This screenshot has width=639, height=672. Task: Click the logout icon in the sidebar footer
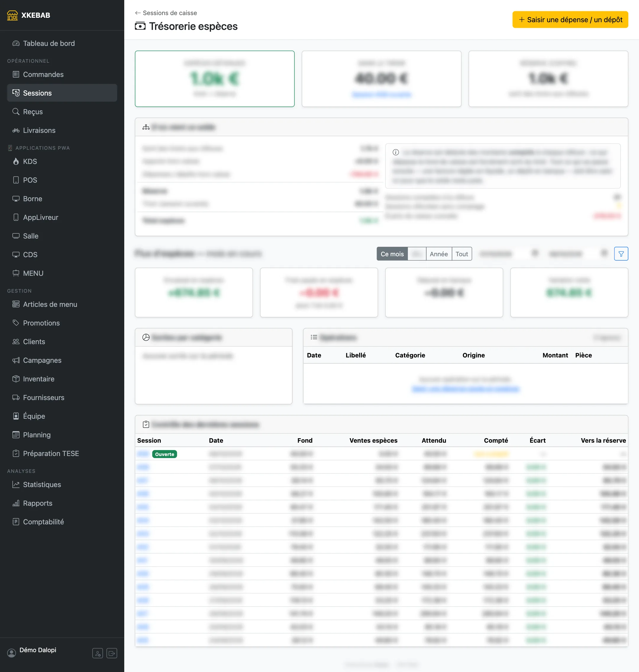112,653
